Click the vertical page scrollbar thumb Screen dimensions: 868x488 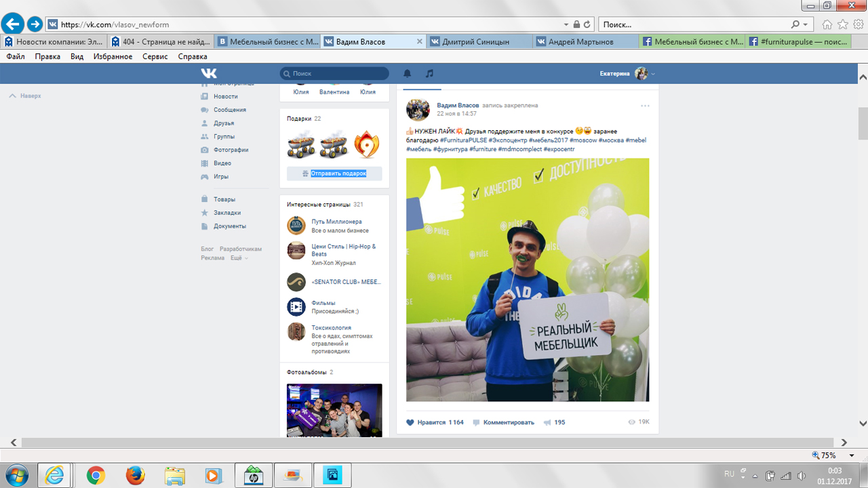[x=863, y=123]
